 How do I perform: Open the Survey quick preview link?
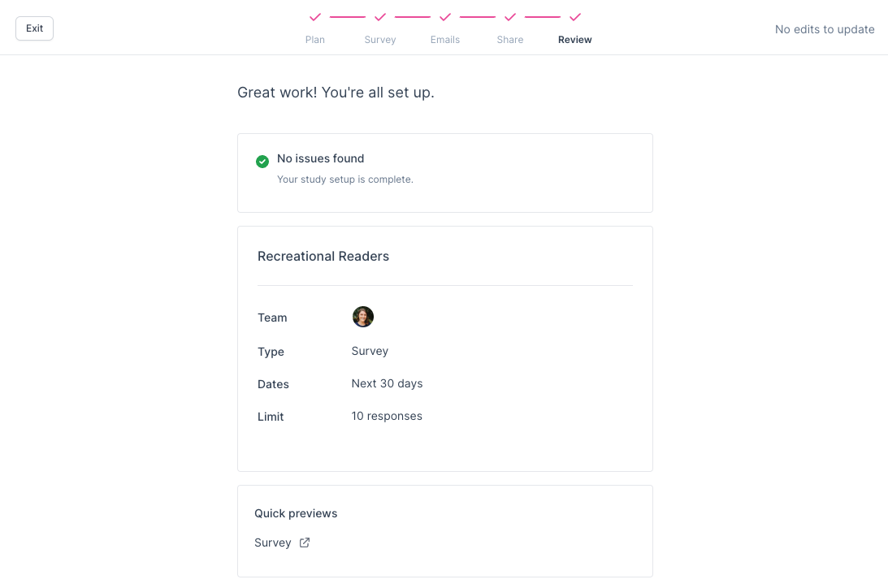[273, 543]
